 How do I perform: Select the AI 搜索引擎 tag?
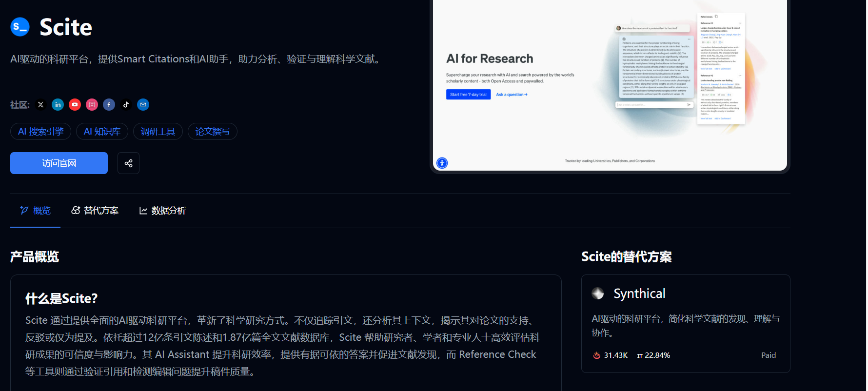coord(41,132)
